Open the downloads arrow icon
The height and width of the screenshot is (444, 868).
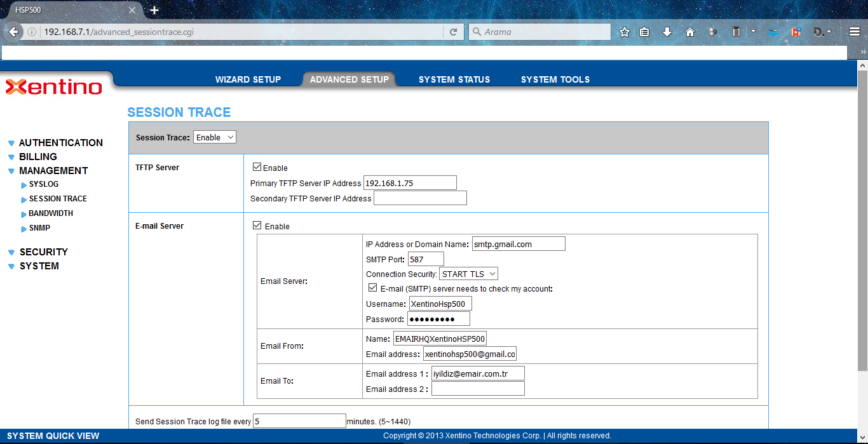667,32
